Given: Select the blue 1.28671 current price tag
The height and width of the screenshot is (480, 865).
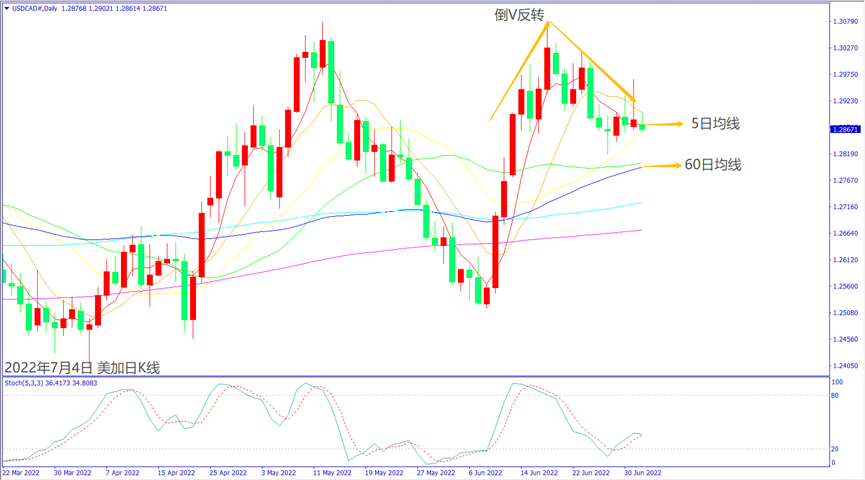Looking at the screenshot, I should pos(846,129).
